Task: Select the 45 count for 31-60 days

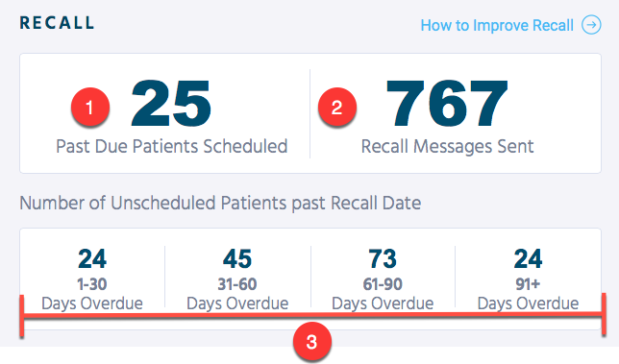Action: coord(237,259)
